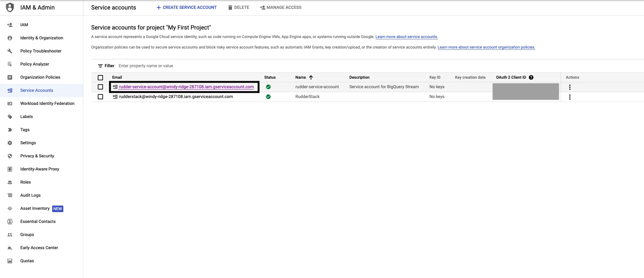
Task: Go to Policy Troubleshooter
Action: point(41,51)
